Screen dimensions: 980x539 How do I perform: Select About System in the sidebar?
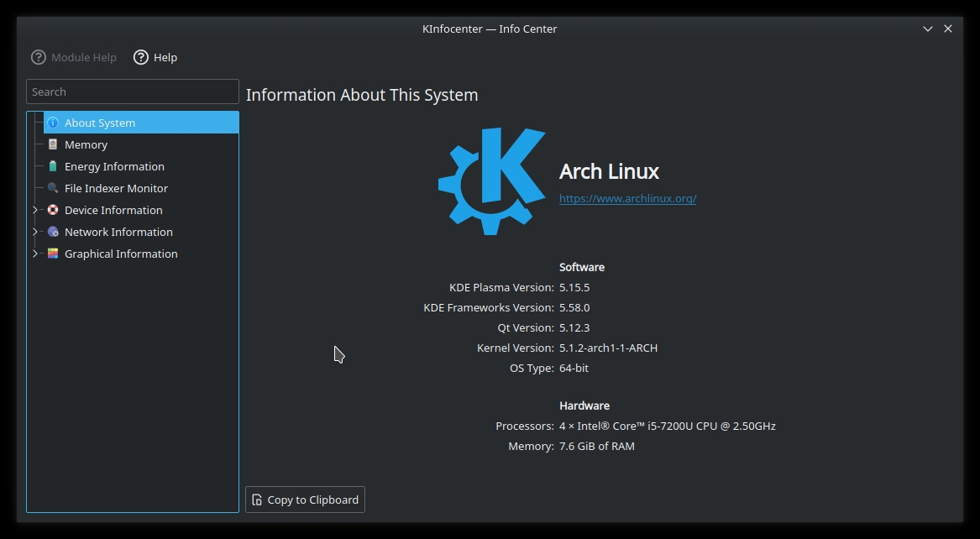(x=141, y=123)
